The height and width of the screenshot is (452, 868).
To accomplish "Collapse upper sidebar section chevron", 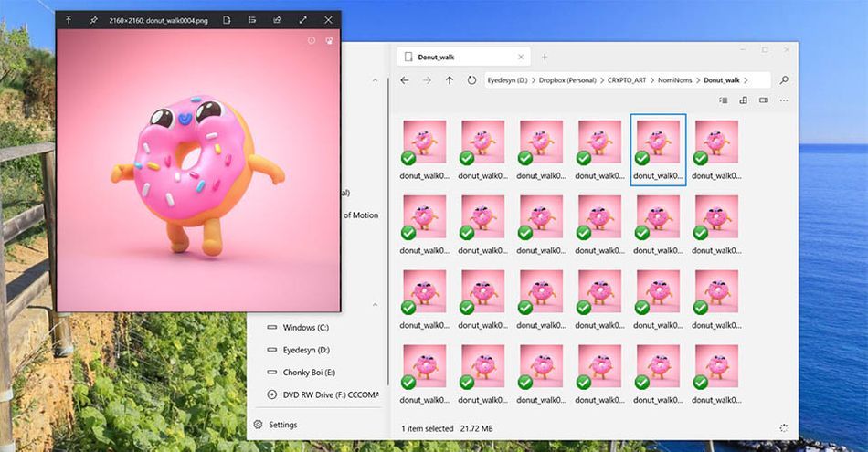I will (375, 80).
